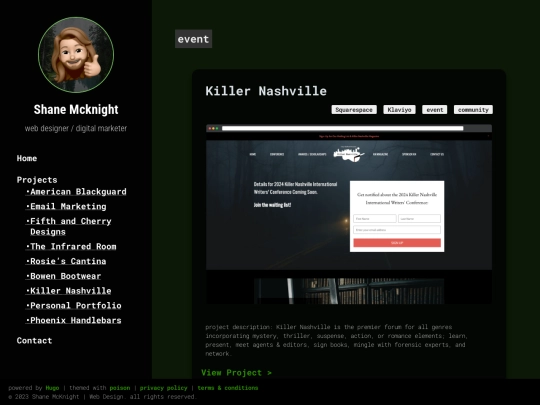Open the privacy policy footer link
The width and height of the screenshot is (540, 405).
tap(164, 388)
